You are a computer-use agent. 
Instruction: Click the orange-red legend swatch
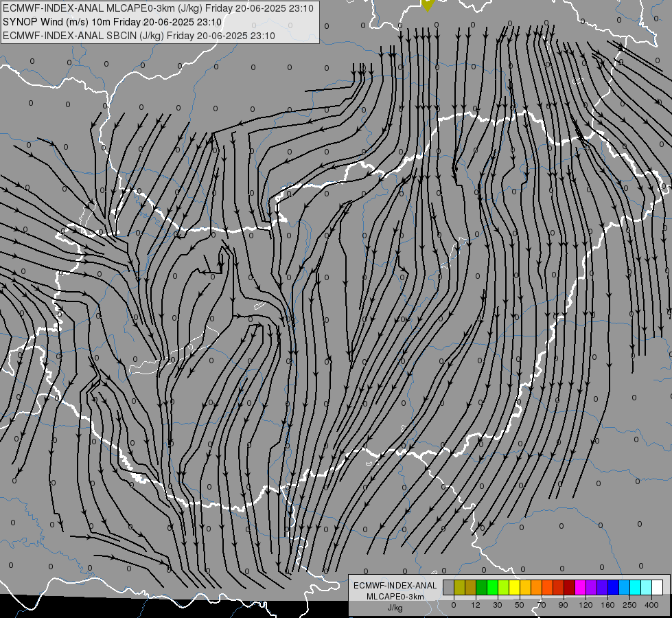pyautogui.click(x=548, y=587)
